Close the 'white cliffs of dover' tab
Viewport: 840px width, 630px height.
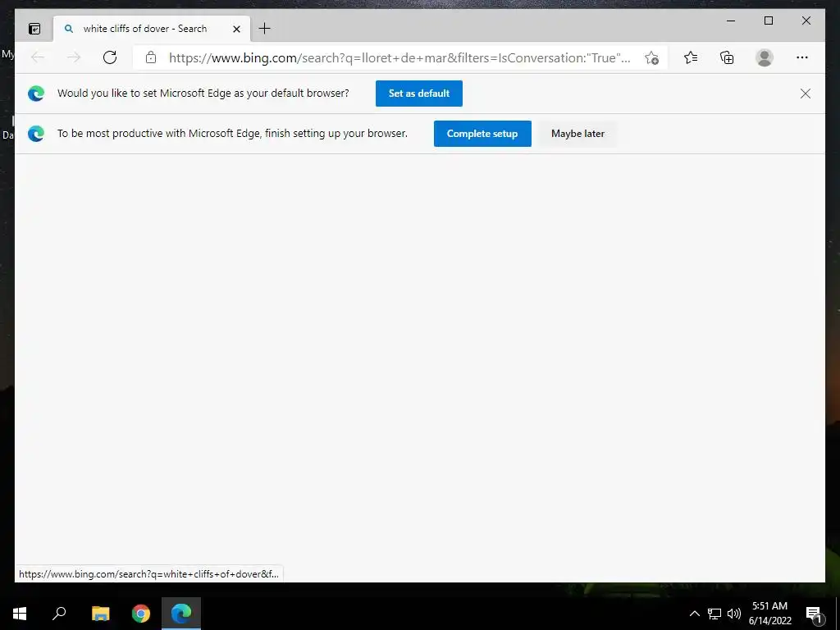pyautogui.click(x=236, y=29)
